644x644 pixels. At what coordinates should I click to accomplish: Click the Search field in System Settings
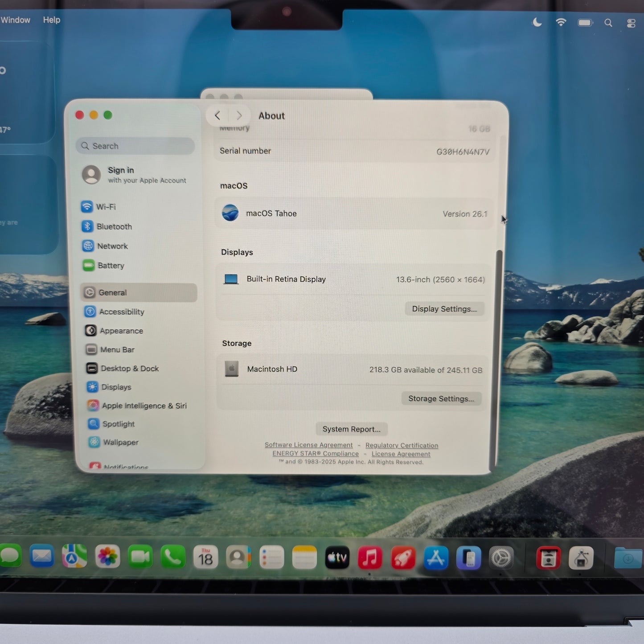pyautogui.click(x=135, y=146)
